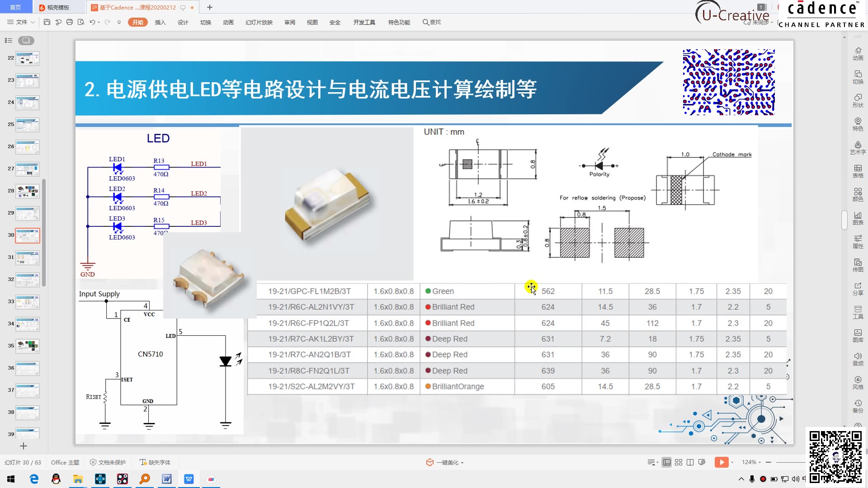Image resolution: width=868 pixels, height=488 pixels.
Task: Click the zoom out minus on slider
Action: [769, 462]
